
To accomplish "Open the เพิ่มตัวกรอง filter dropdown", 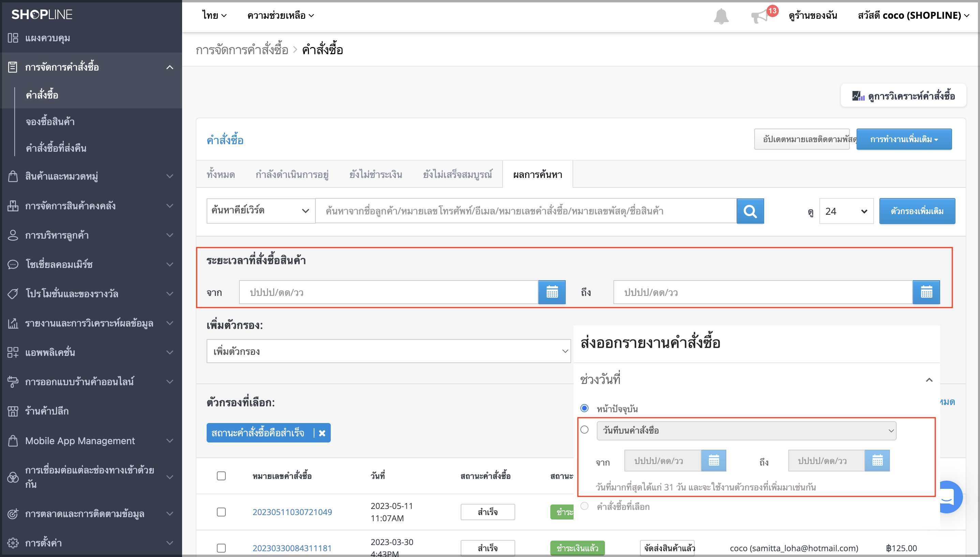I will (389, 351).
